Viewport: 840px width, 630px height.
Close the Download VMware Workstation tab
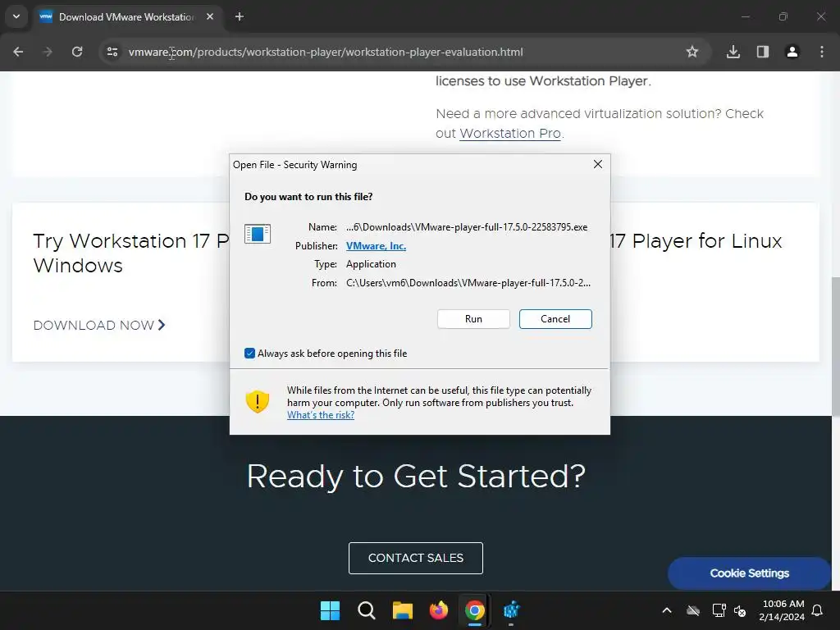pyautogui.click(x=210, y=16)
